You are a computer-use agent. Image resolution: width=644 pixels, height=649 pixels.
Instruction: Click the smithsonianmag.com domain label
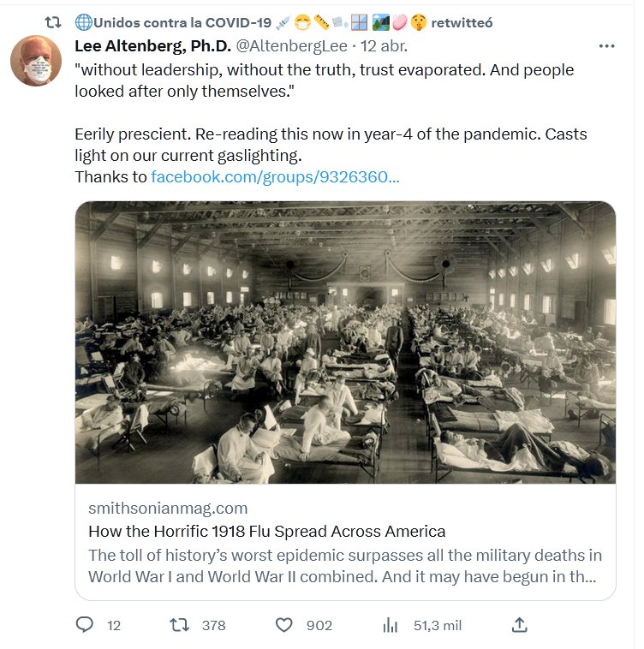pyautogui.click(x=168, y=509)
